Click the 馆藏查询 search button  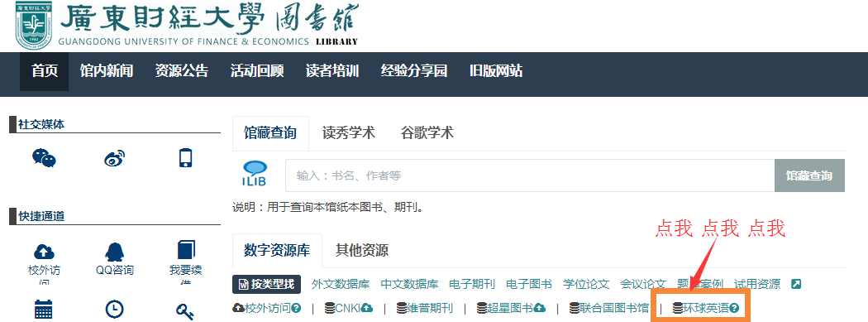click(x=809, y=175)
